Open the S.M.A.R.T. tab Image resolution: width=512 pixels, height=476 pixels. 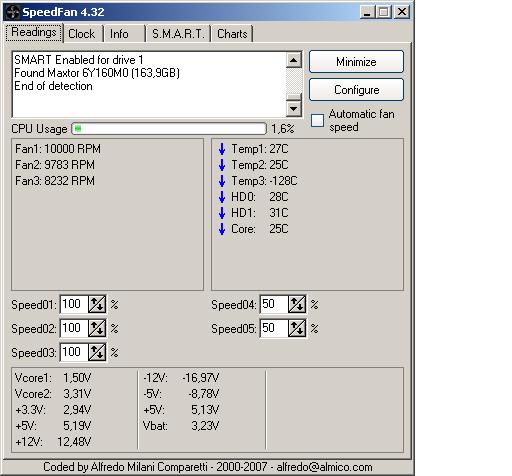178,34
